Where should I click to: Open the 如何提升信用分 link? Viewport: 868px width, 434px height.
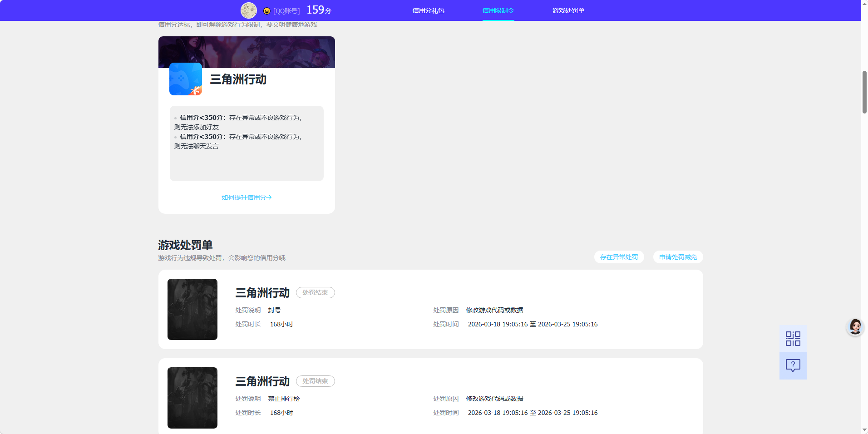pyautogui.click(x=247, y=197)
